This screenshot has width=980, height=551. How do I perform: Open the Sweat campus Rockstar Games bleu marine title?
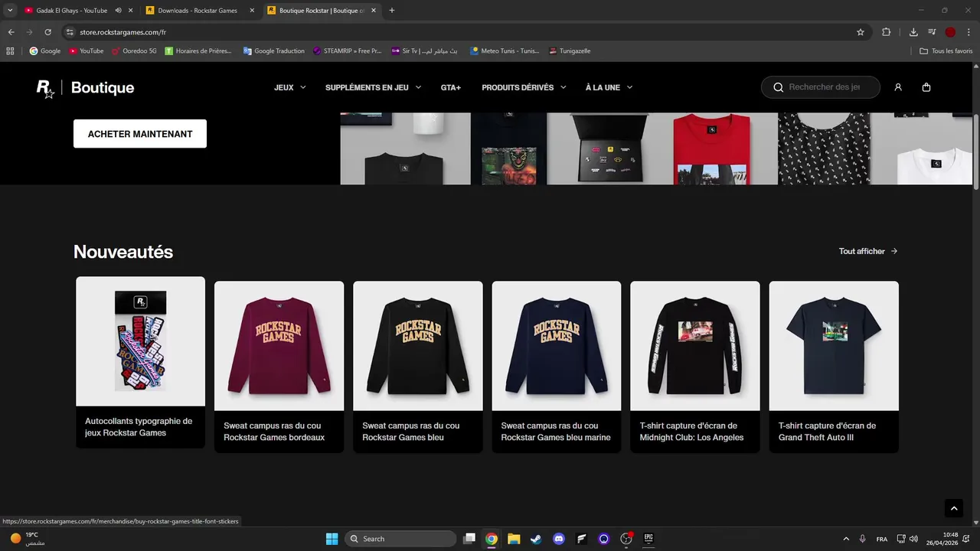556,432
